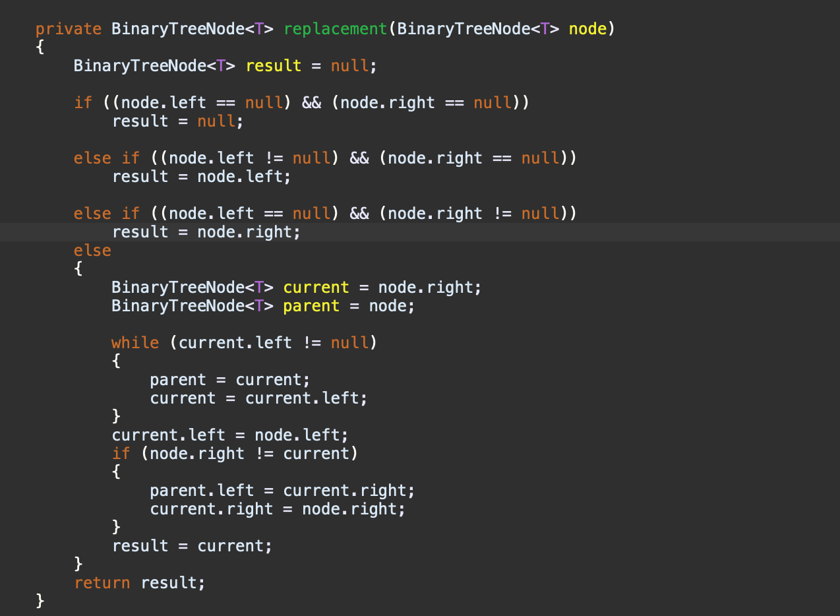Select the while loop condition

[244, 342]
